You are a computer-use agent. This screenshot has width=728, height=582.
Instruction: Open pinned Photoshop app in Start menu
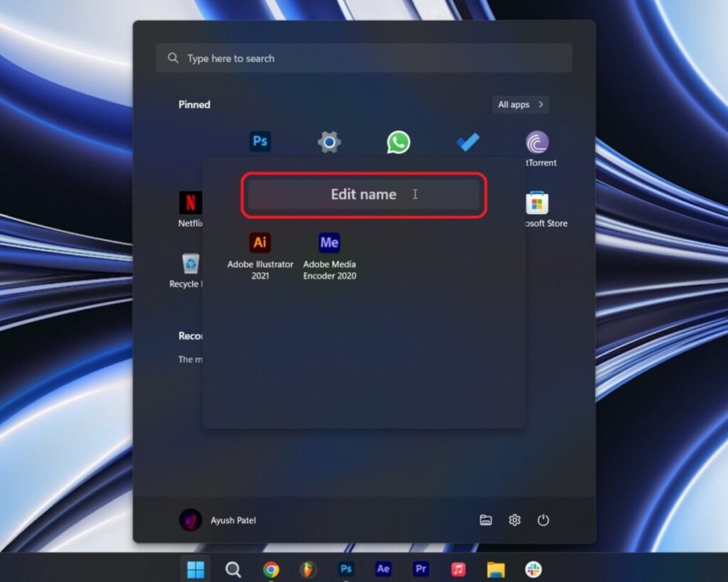coord(260,141)
